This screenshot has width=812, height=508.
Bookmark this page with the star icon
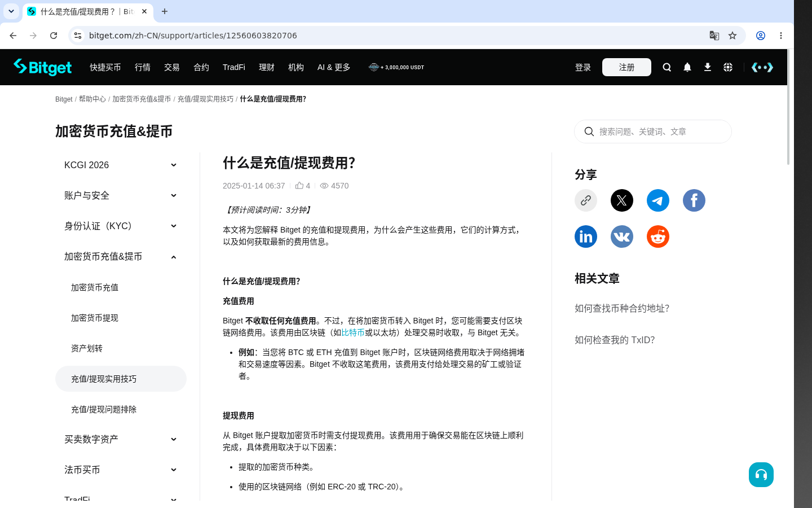coord(732,36)
